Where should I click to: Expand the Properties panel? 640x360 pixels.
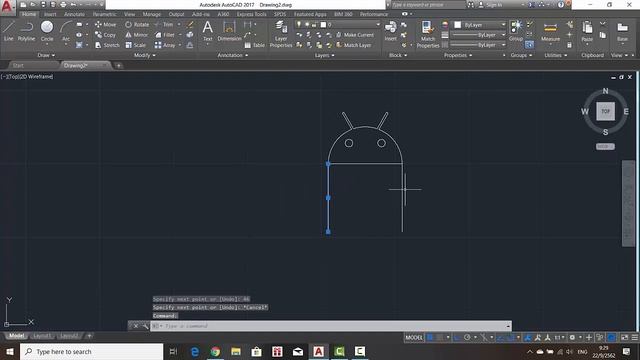click(458, 55)
